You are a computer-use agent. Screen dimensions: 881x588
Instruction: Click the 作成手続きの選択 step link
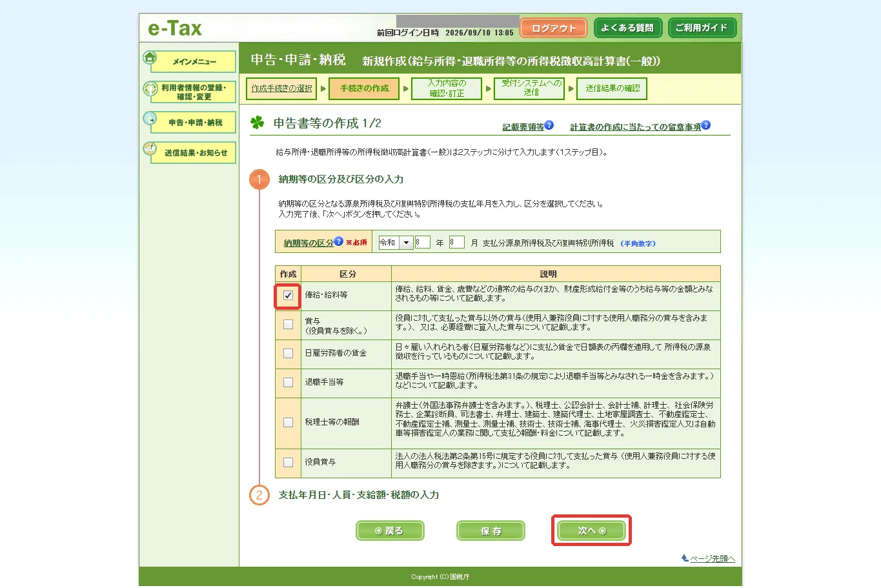pyautogui.click(x=281, y=88)
